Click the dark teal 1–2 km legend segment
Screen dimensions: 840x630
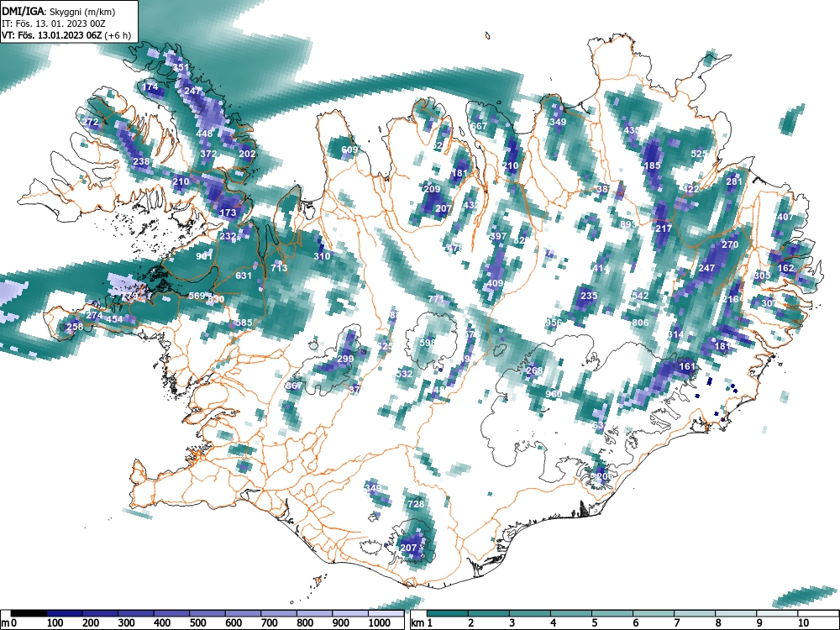[448, 613]
